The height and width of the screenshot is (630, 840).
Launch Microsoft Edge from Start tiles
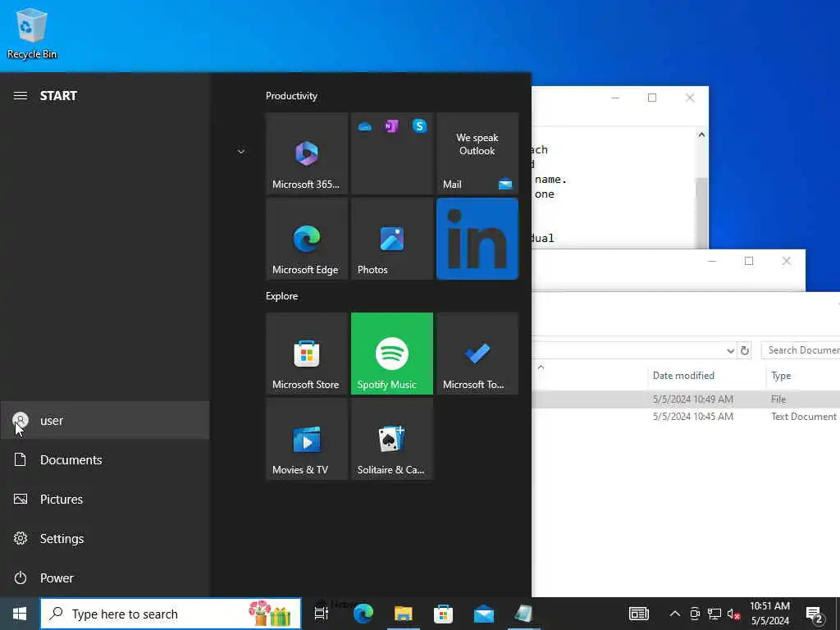307,239
